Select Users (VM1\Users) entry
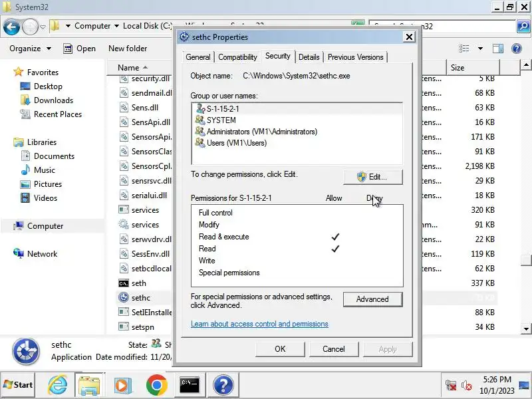This screenshot has height=399, width=532. 297,143
